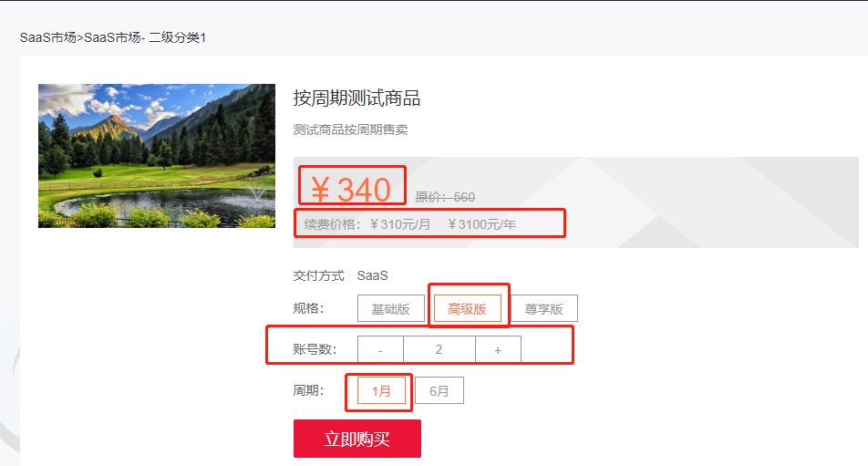This screenshot has height=466, width=868.
Task: Decrease account count with minus button
Action: 380,350
